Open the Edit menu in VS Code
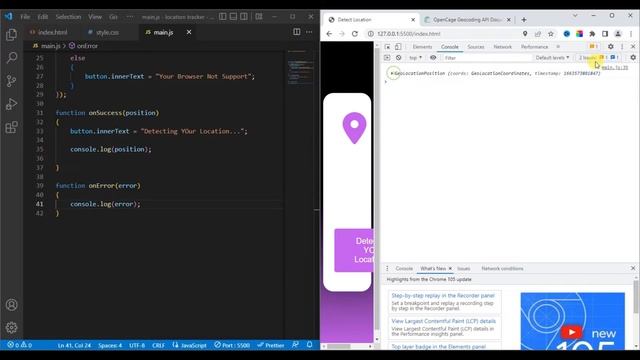Viewport: 640px width, 360px height. (43, 17)
